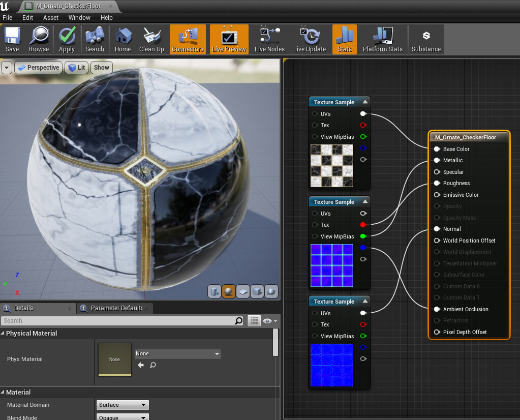Open Platform Stats panel icon
Viewport: 520px width, 420px height.
[382, 40]
